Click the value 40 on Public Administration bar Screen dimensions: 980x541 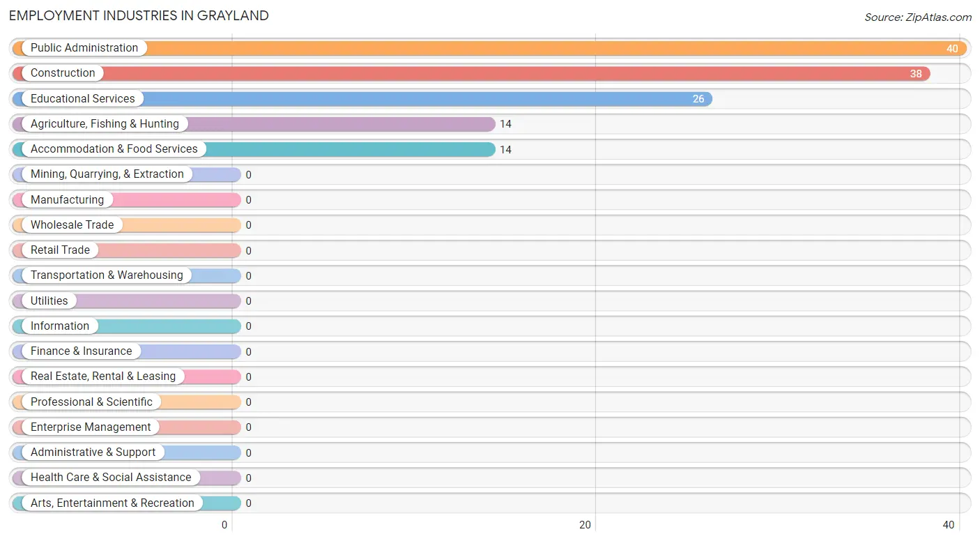(952, 49)
